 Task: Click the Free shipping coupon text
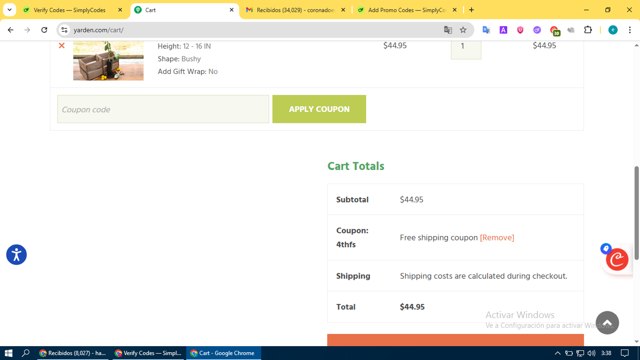click(x=439, y=238)
